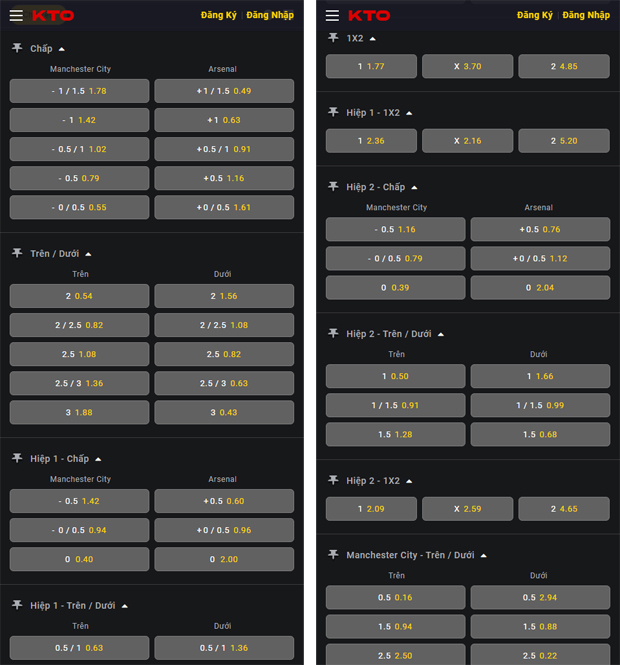The width and height of the screenshot is (620, 665).
Task: Pin the Hiệp 1 - 1X2 market
Action: (333, 112)
